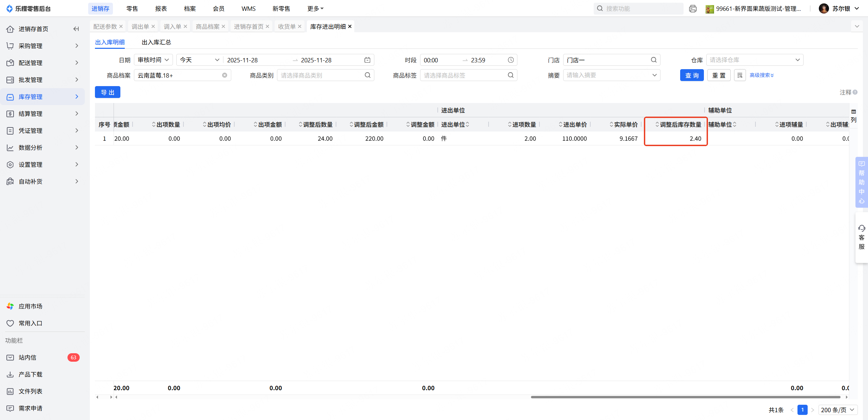
Task: Clear the 云南蓝莓.18+ product field
Action: (224, 75)
